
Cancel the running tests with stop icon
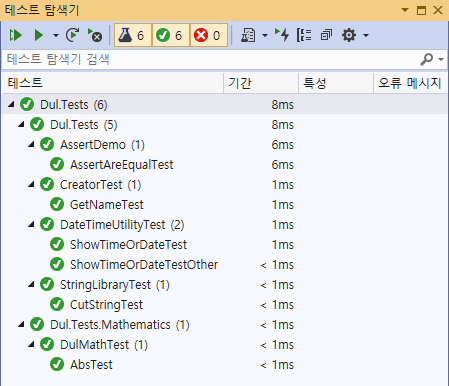pos(95,35)
